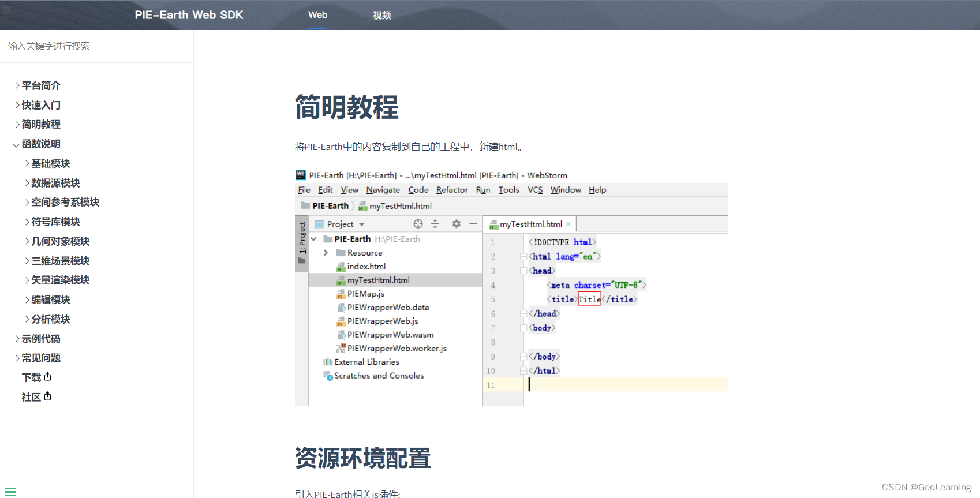The image size is (980, 498).
Task: Open the Tools menu in WebStorm
Action: (x=509, y=190)
